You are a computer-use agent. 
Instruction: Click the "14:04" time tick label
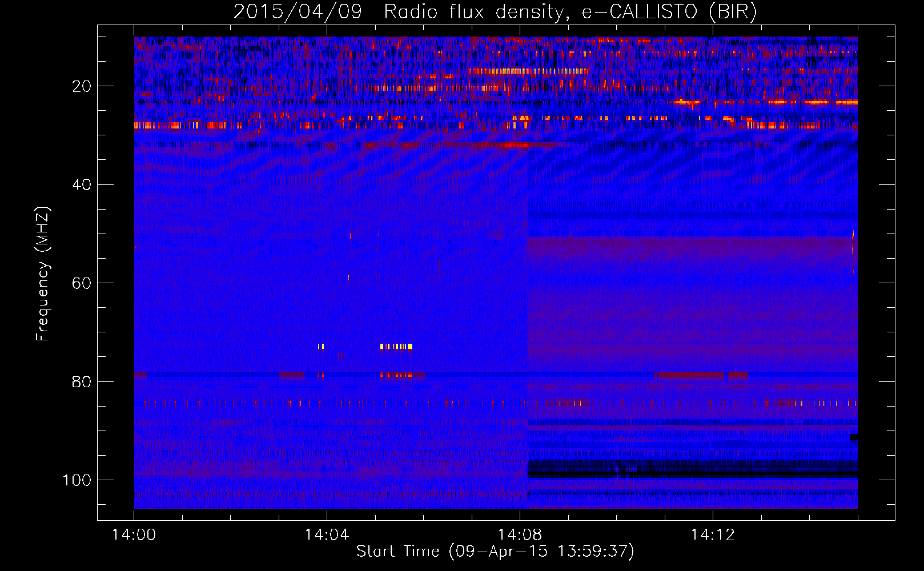pyautogui.click(x=327, y=535)
